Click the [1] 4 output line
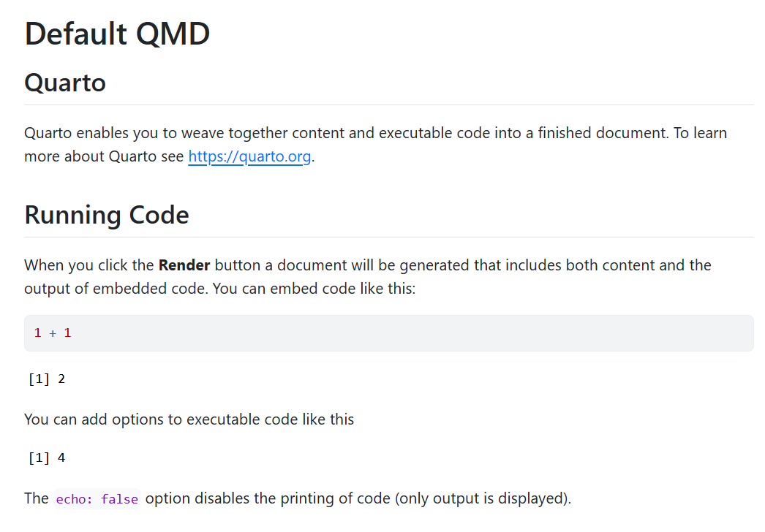 coord(47,458)
